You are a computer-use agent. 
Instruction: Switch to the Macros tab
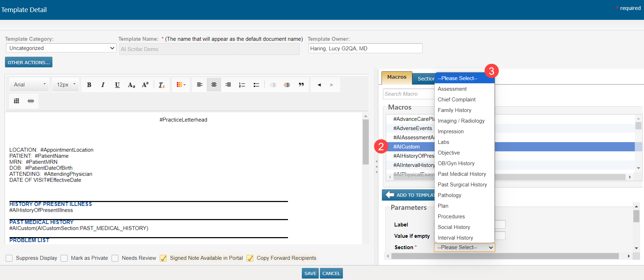pyautogui.click(x=397, y=77)
